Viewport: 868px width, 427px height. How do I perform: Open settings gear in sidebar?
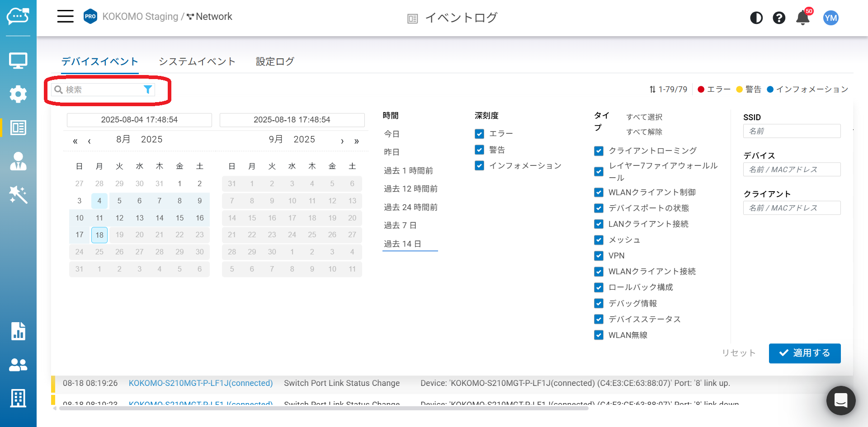[18, 94]
